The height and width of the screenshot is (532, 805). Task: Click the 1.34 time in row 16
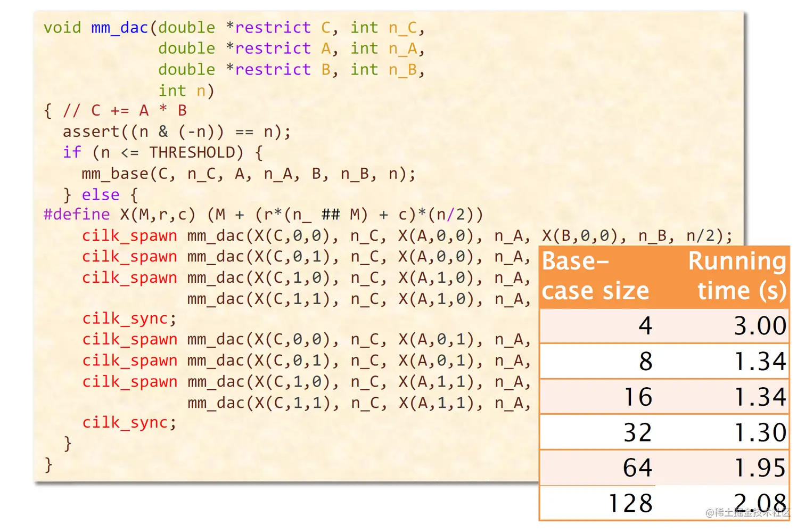click(760, 397)
